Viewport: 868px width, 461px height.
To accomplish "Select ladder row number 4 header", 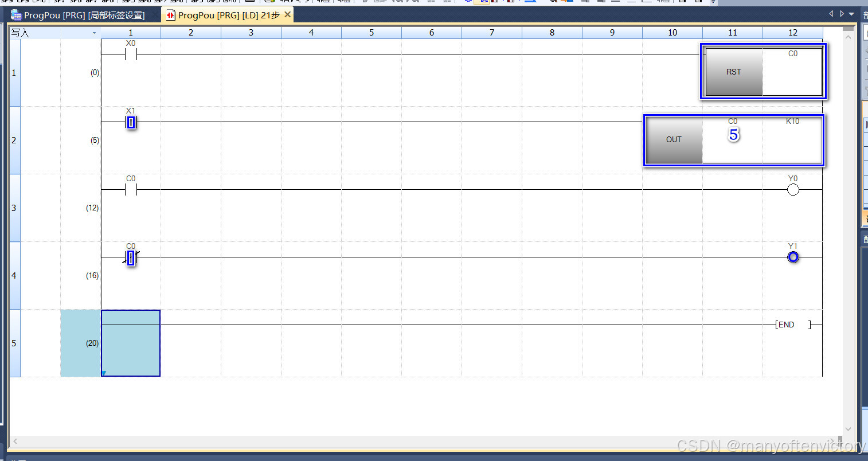I will (14, 276).
